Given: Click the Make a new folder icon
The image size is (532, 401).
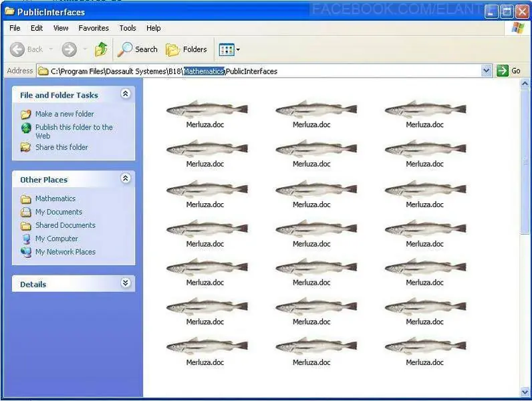Looking at the screenshot, I should pos(26,114).
